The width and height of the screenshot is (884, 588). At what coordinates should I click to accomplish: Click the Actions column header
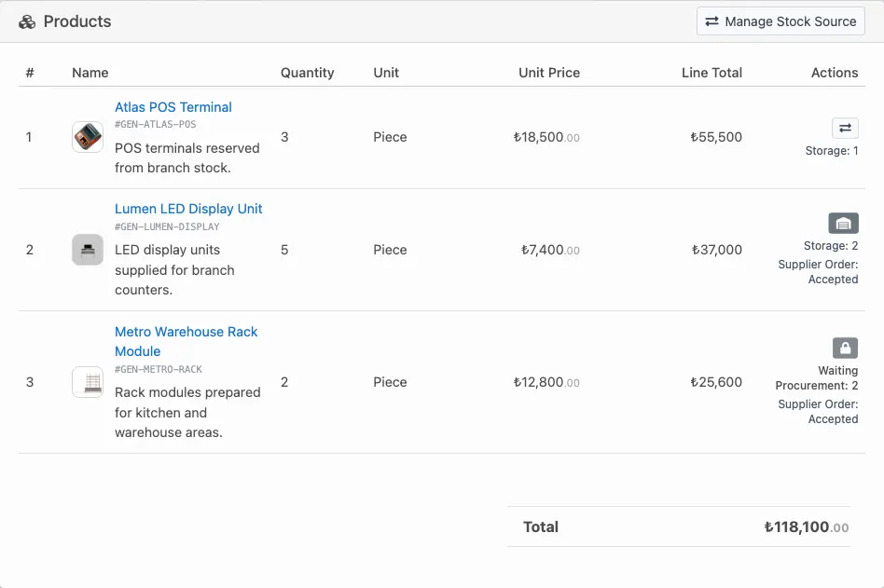tap(835, 73)
